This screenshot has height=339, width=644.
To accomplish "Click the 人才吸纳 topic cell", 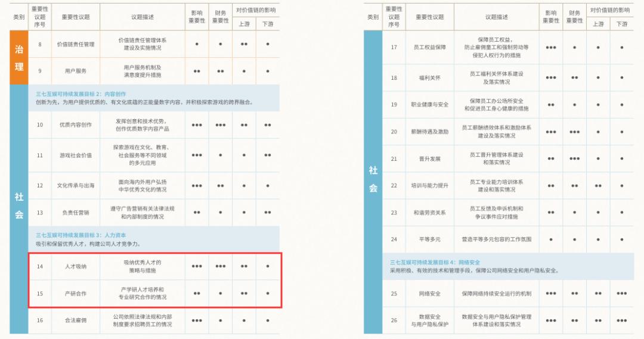I will point(76,266).
